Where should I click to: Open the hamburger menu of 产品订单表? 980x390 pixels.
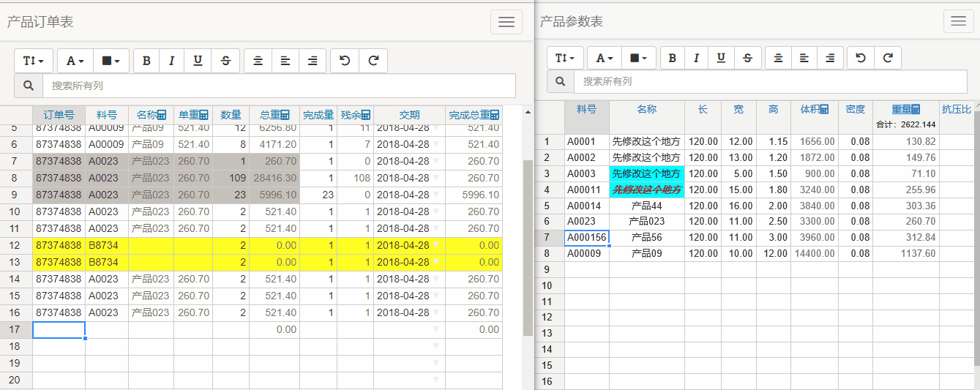pyautogui.click(x=506, y=22)
